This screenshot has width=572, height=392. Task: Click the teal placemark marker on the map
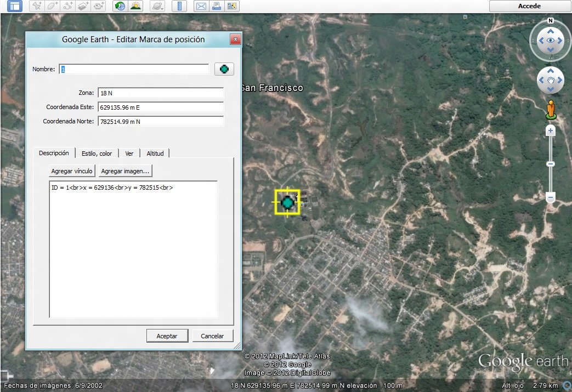coord(287,202)
